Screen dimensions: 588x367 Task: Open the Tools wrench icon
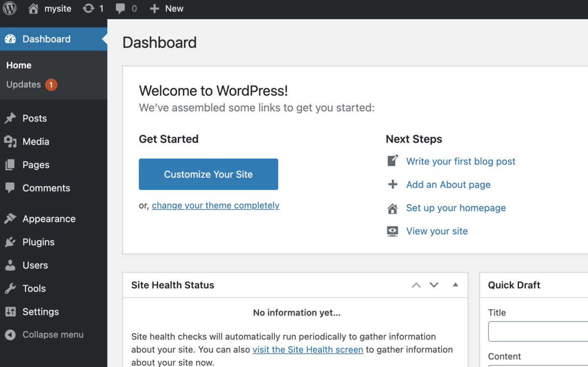[x=10, y=289]
